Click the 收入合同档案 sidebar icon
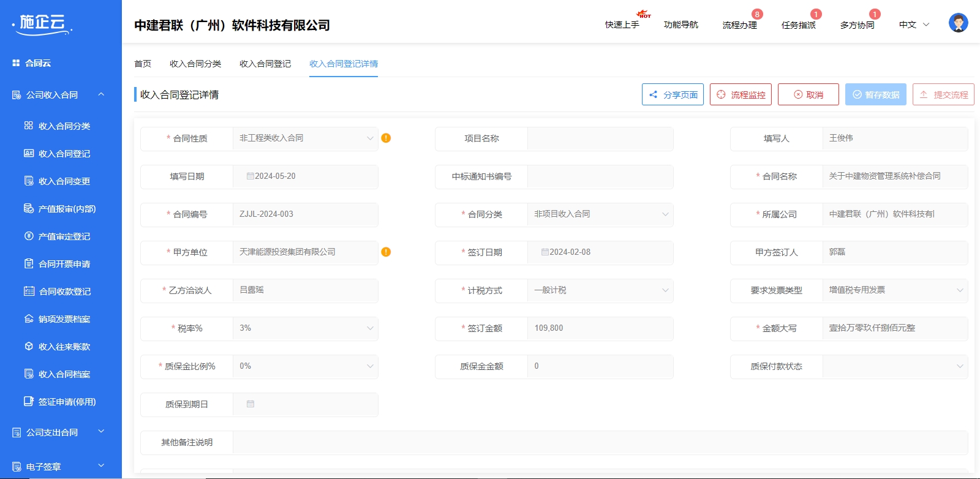The width and height of the screenshot is (980, 479). [x=29, y=374]
